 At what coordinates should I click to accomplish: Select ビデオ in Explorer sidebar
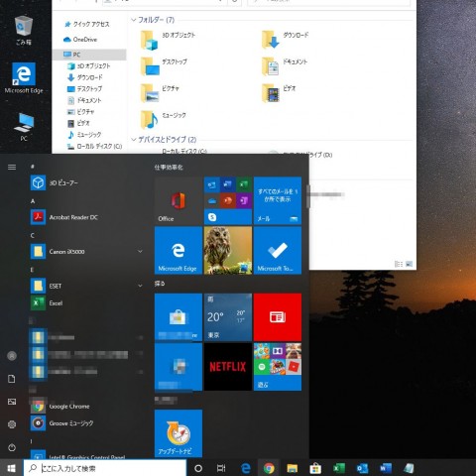click(78, 123)
